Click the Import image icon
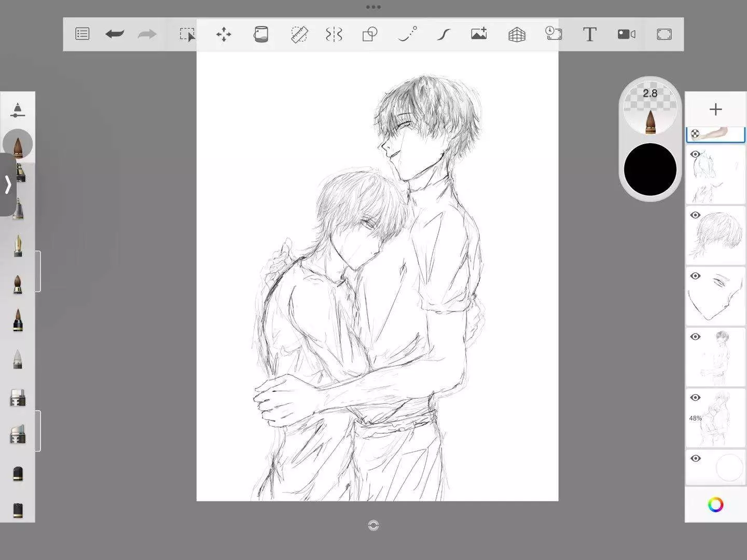This screenshot has width=747, height=560. [479, 34]
